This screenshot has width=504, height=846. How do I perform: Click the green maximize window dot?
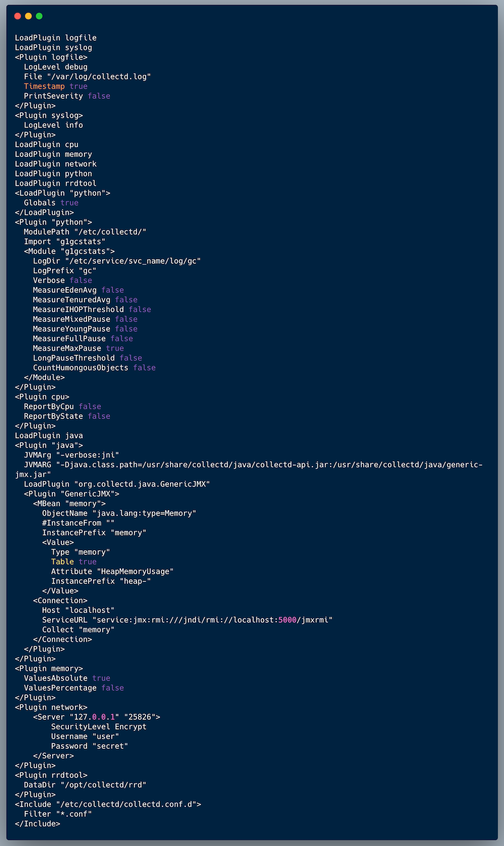coord(39,16)
